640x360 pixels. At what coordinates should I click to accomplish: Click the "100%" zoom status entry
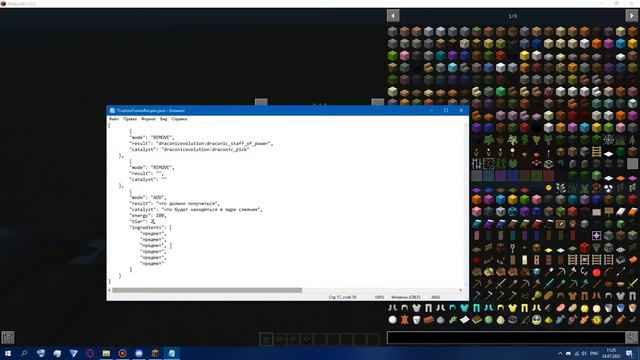(379, 297)
